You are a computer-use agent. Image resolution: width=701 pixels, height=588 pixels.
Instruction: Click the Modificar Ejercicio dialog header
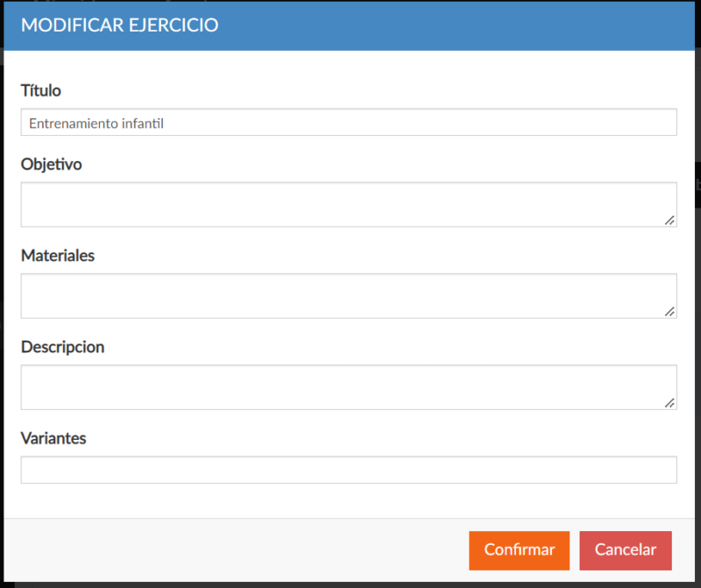pos(349,25)
